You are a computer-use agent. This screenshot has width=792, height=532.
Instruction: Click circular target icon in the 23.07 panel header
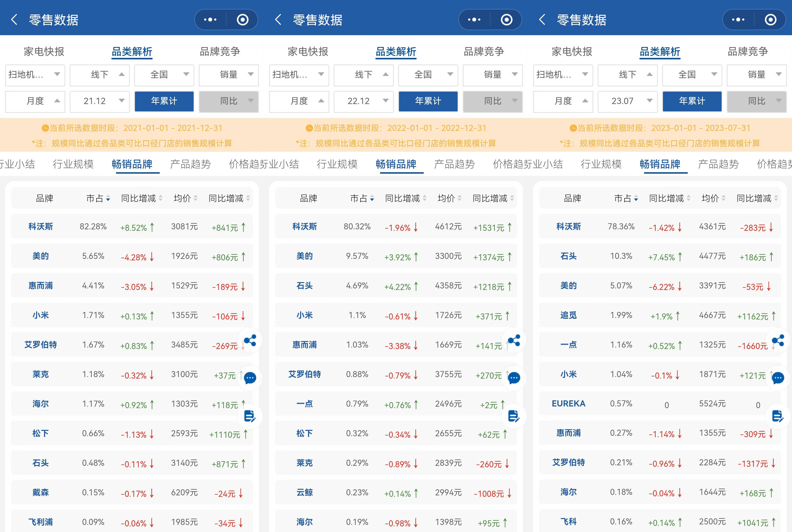point(770,20)
